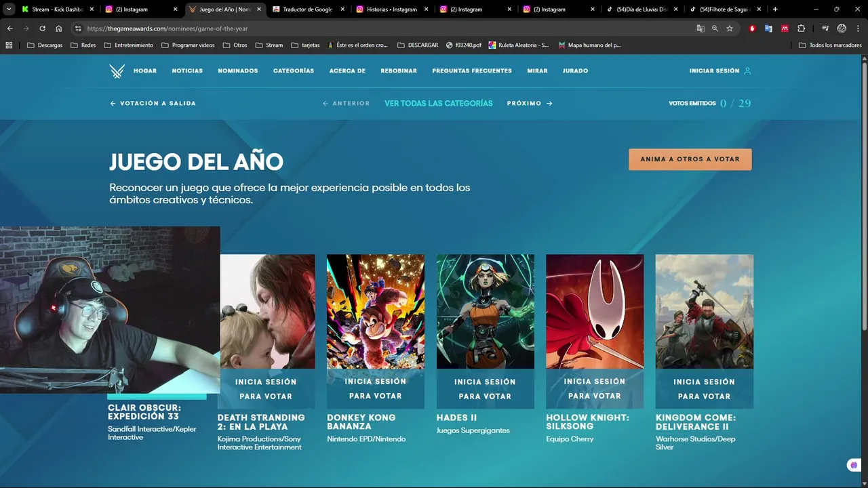Open the apps grid icon in bookmarks bar
This screenshot has height=488, width=868.
pyautogui.click(x=9, y=45)
